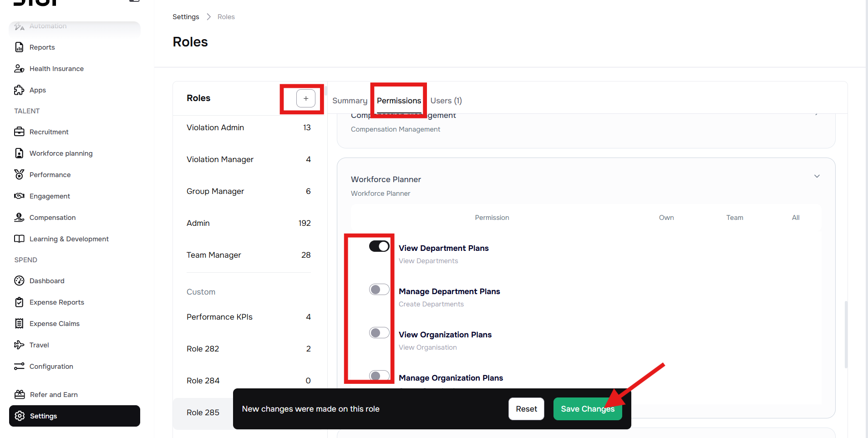Screen dimensions: 868x438
Task: Click the Save Changes button
Action: [x=587, y=409]
